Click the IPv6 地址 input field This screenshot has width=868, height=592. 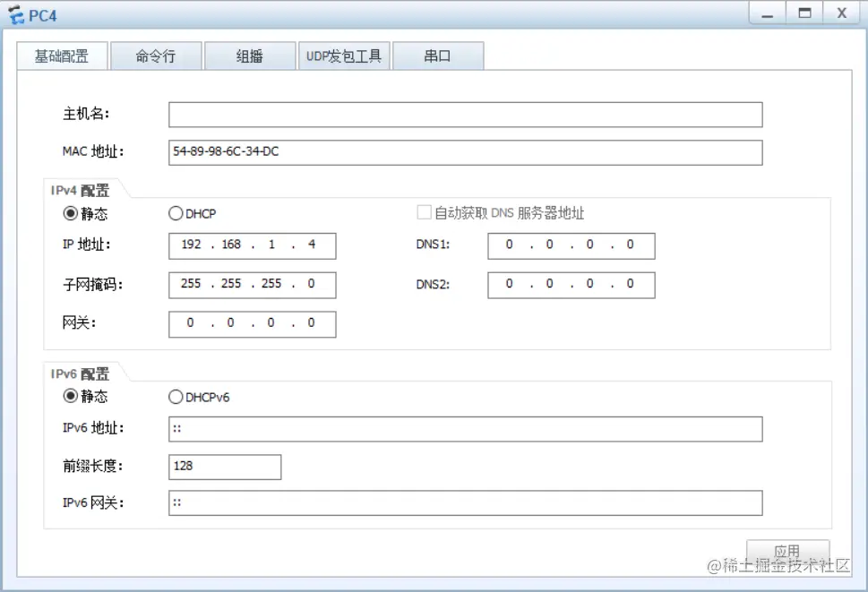(x=466, y=429)
